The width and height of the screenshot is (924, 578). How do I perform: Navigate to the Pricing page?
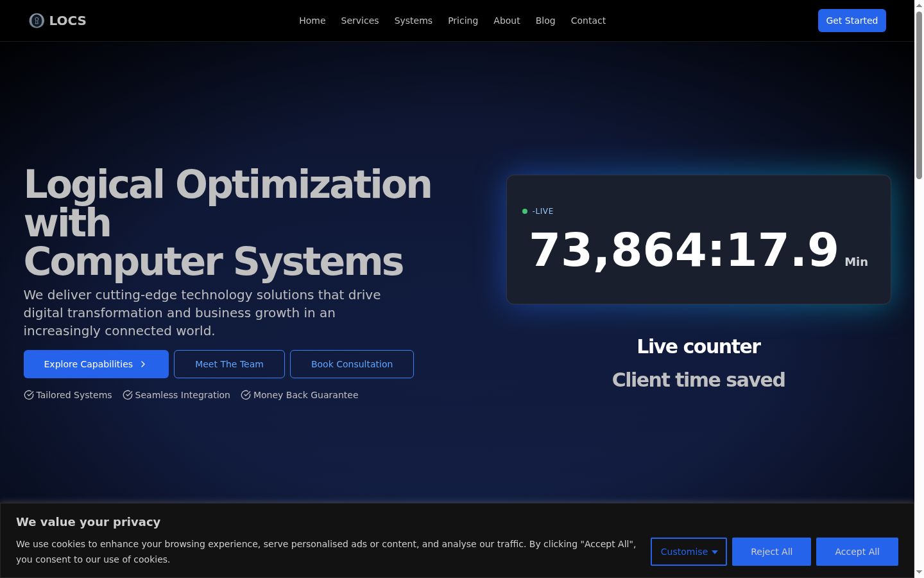(x=463, y=21)
